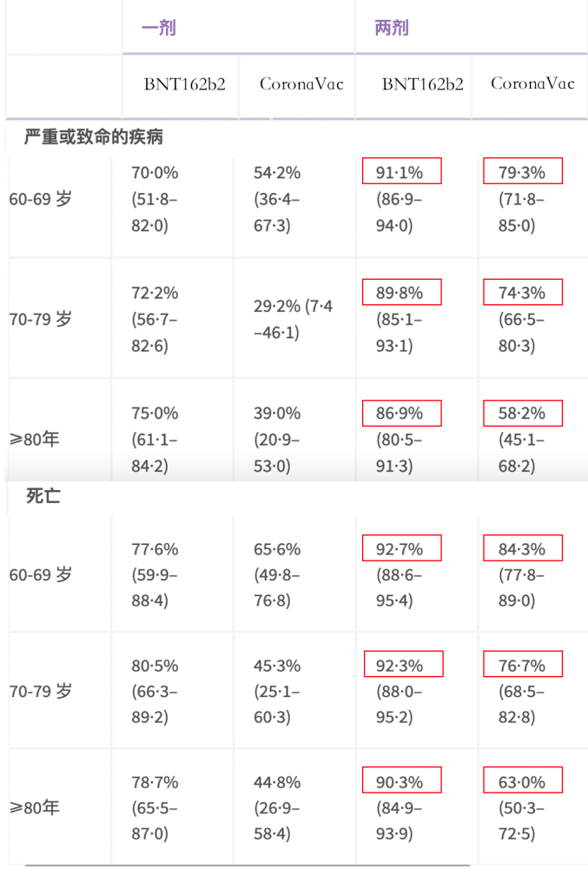The width and height of the screenshot is (588, 869).
Task: Select the red-boxed 92·7% mortality value
Action: point(401,548)
